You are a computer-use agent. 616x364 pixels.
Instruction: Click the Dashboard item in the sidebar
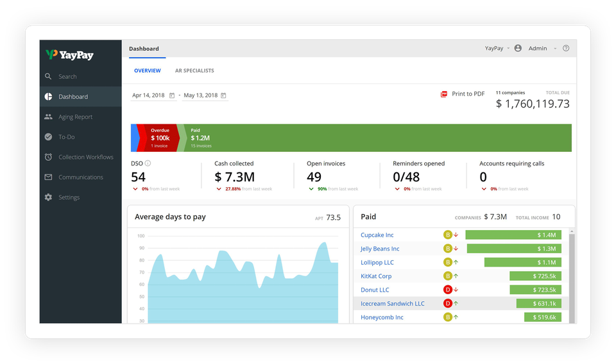pos(73,97)
